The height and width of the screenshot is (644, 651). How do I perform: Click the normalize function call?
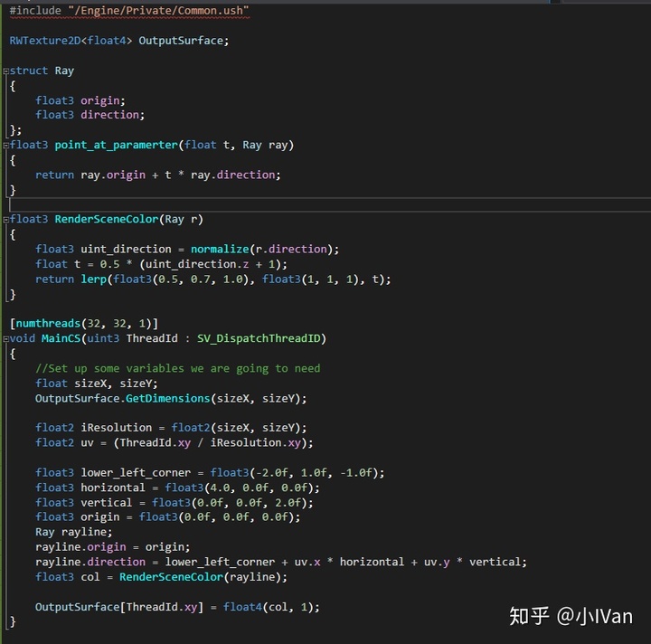220,249
